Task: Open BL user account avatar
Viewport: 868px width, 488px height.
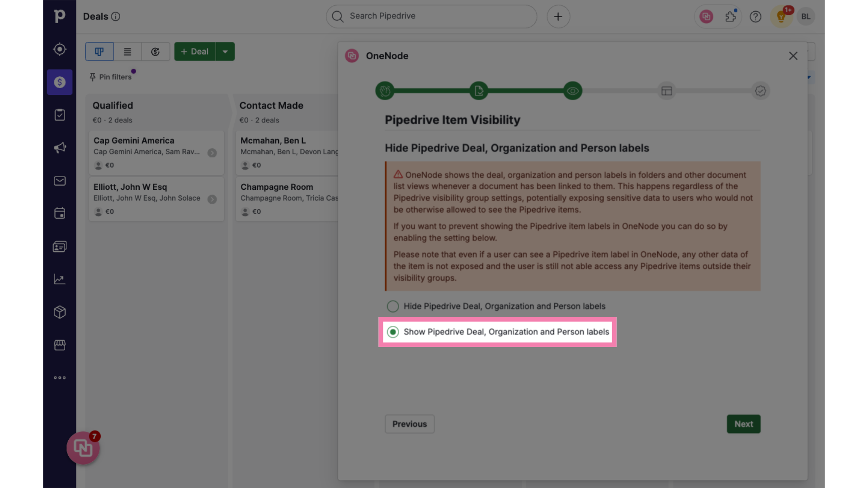Action: [x=806, y=17]
